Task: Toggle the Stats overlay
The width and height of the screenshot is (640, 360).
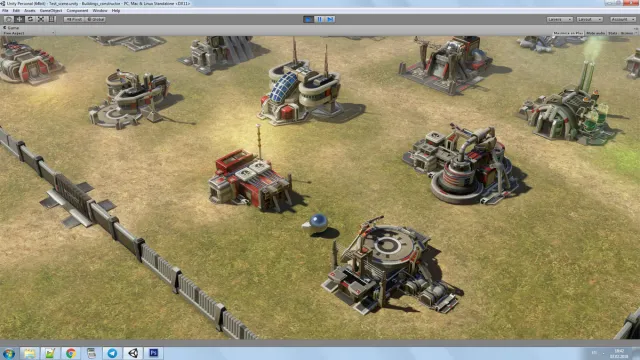Action: [613, 33]
